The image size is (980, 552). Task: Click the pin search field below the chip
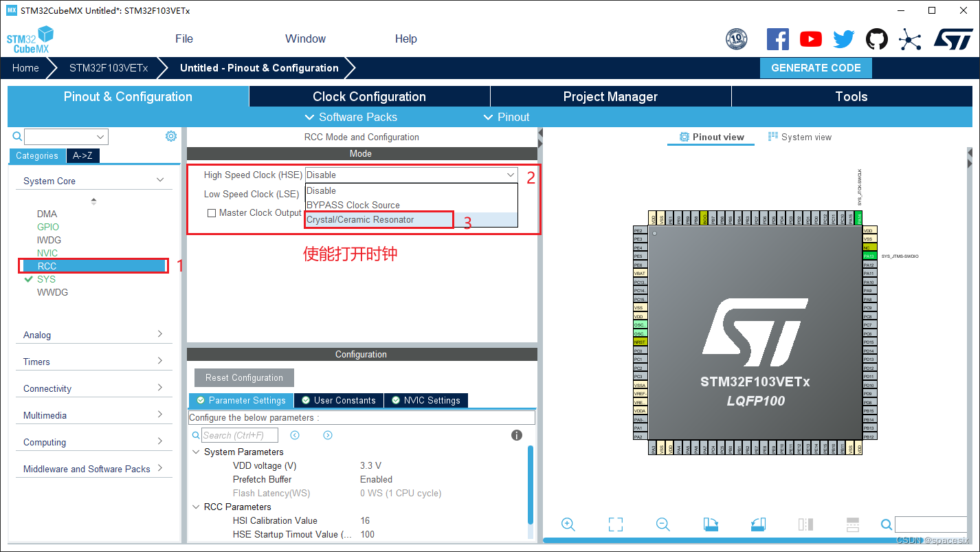coord(931,525)
